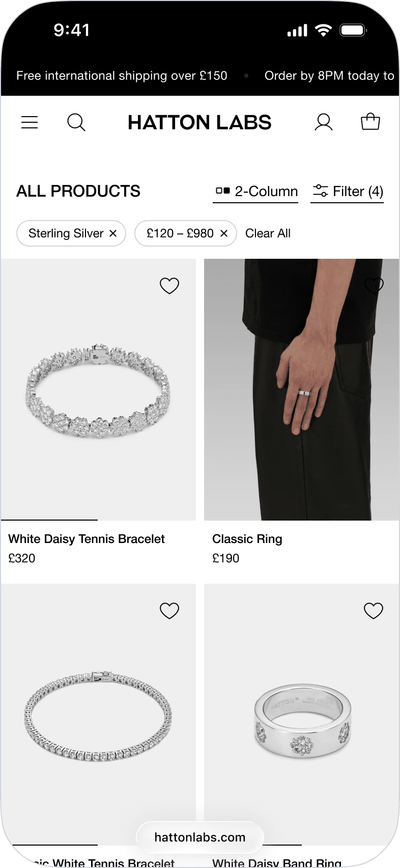Click the Clear All filters link
This screenshot has width=400, height=868.
268,233
